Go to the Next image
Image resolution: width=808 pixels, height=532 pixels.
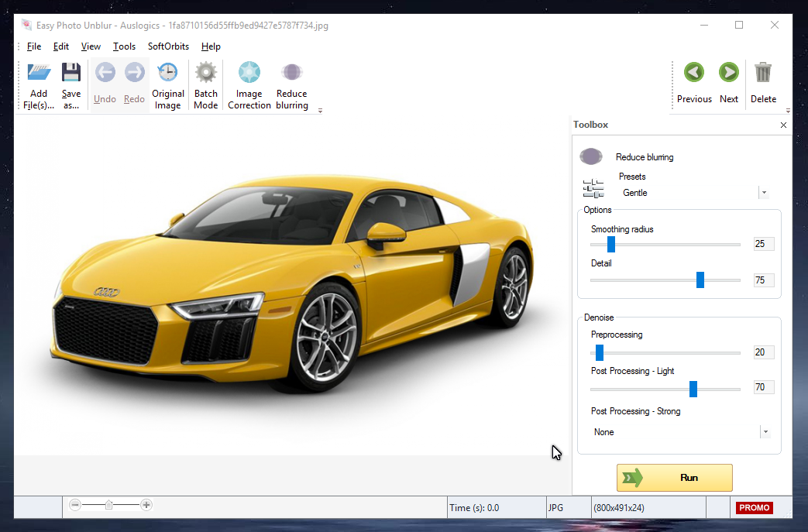point(729,82)
